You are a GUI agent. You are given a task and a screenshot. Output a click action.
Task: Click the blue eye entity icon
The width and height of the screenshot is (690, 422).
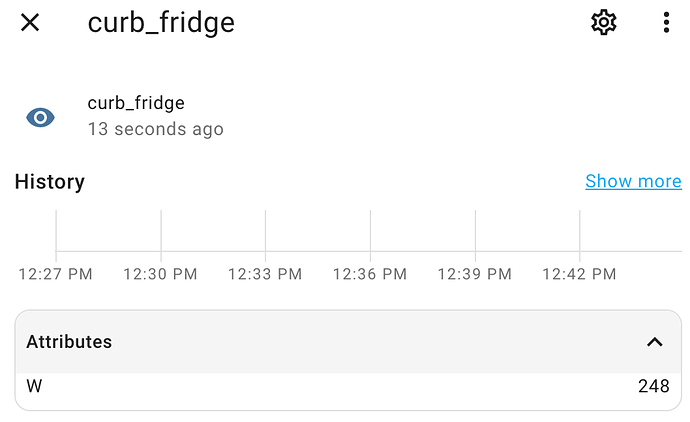pos(40,117)
